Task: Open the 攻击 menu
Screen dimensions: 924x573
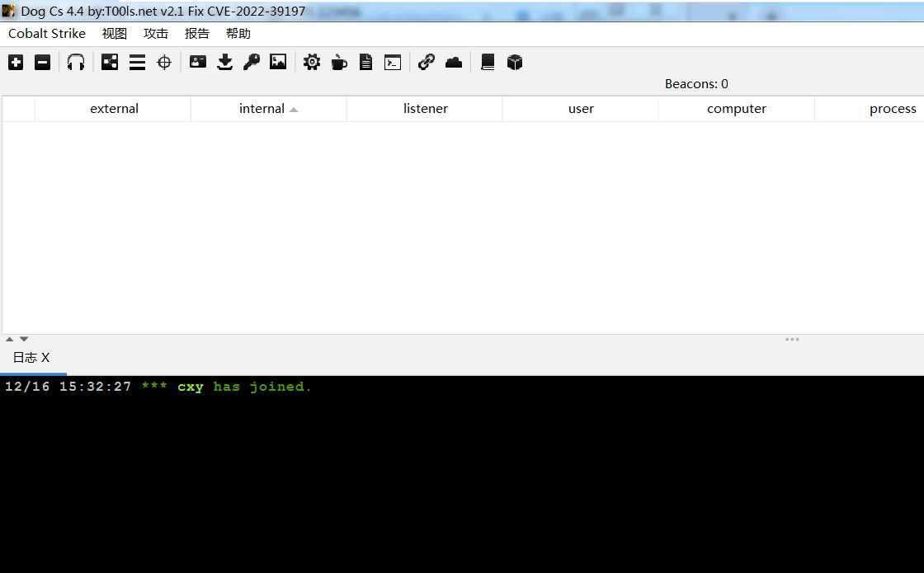Action: [156, 34]
